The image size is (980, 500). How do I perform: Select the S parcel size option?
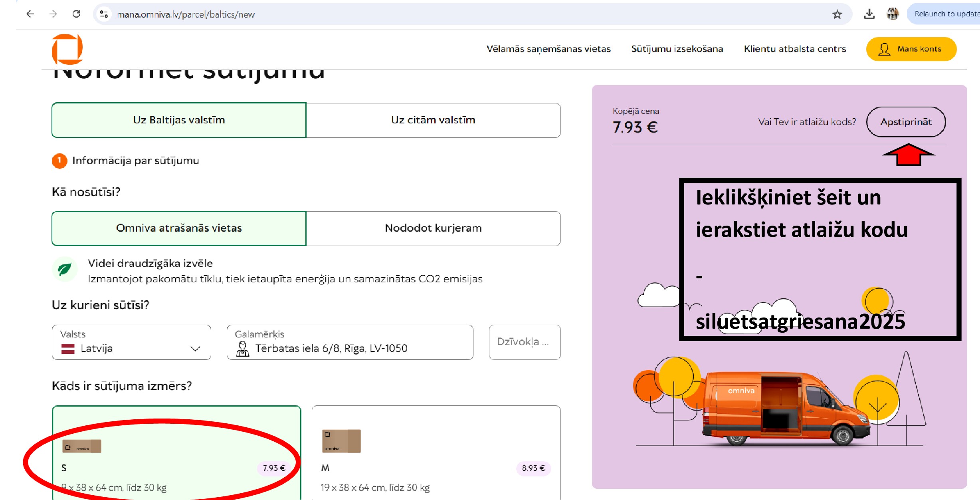click(176, 453)
